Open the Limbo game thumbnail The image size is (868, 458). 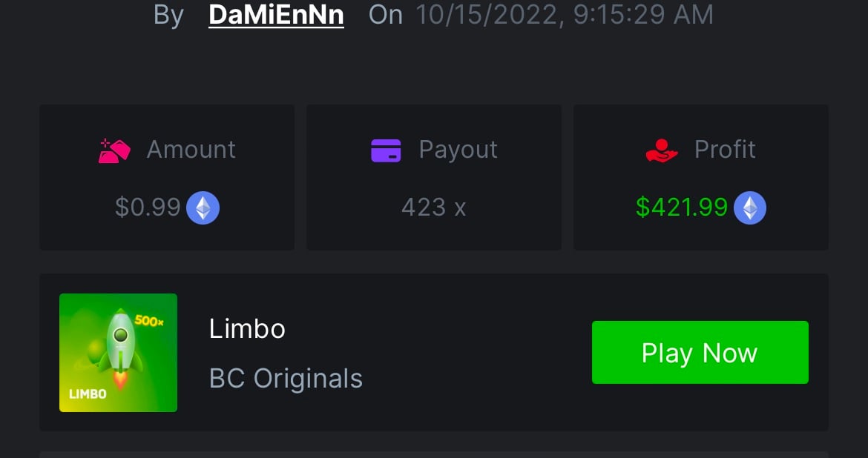coord(119,352)
